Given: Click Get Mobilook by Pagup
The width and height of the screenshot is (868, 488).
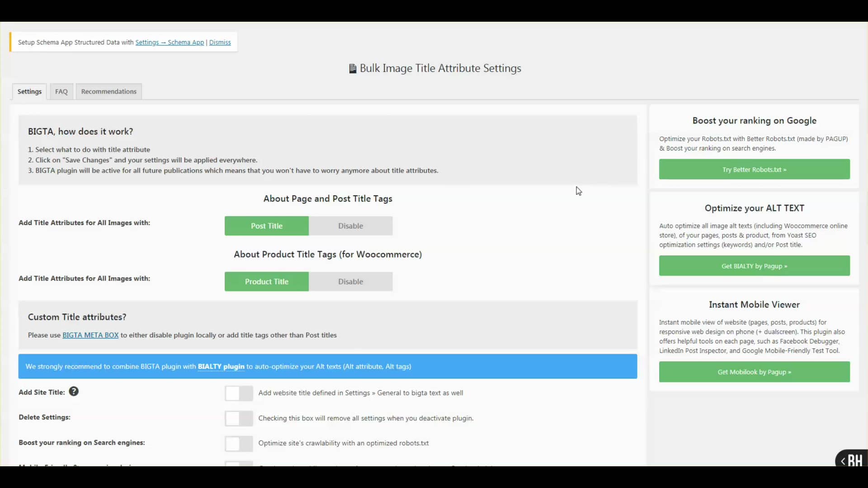Looking at the screenshot, I should pos(754,371).
